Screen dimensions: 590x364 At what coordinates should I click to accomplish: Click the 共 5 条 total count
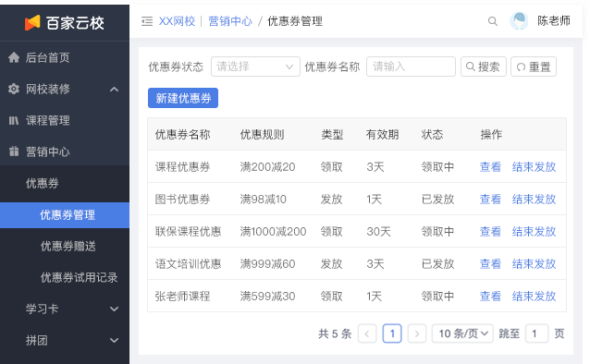(335, 334)
